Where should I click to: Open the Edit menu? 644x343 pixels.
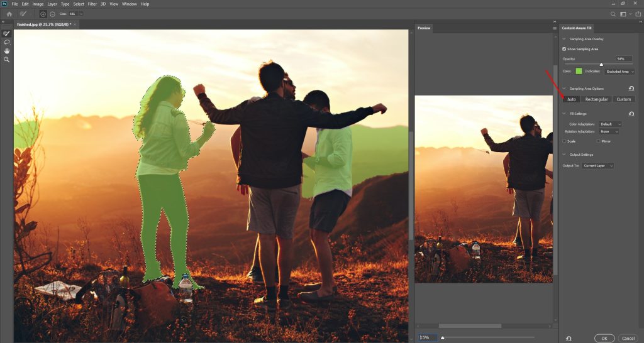25,4
